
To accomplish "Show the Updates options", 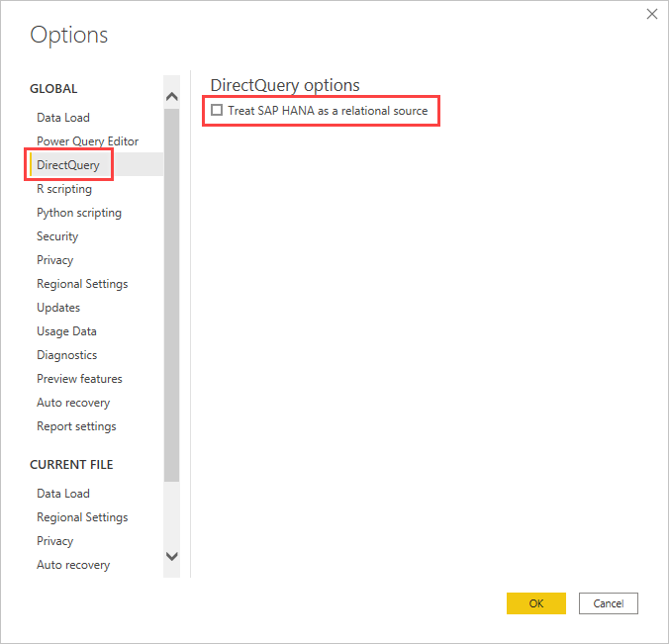I will (58, 308).
